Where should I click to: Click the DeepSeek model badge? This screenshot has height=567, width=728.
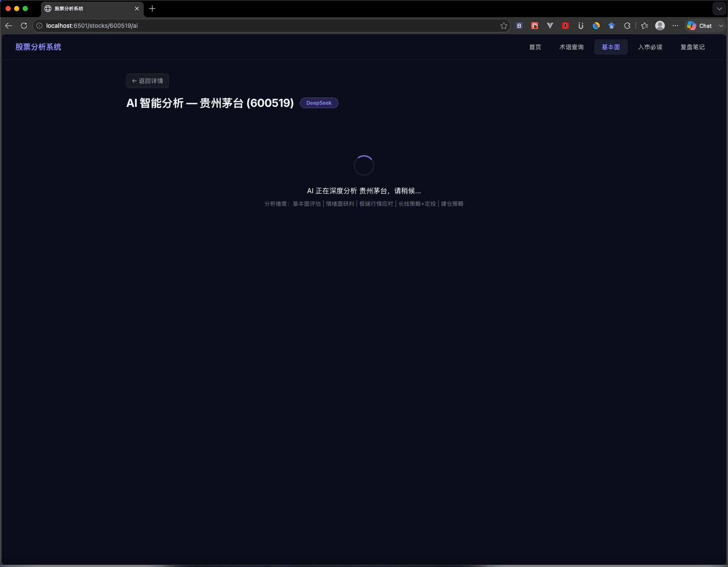[319, 103]
